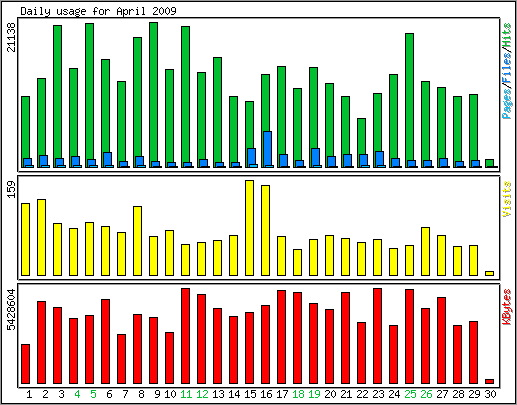
Task: Select the cyan "Pages" legend word
Action: pos(507,105)
